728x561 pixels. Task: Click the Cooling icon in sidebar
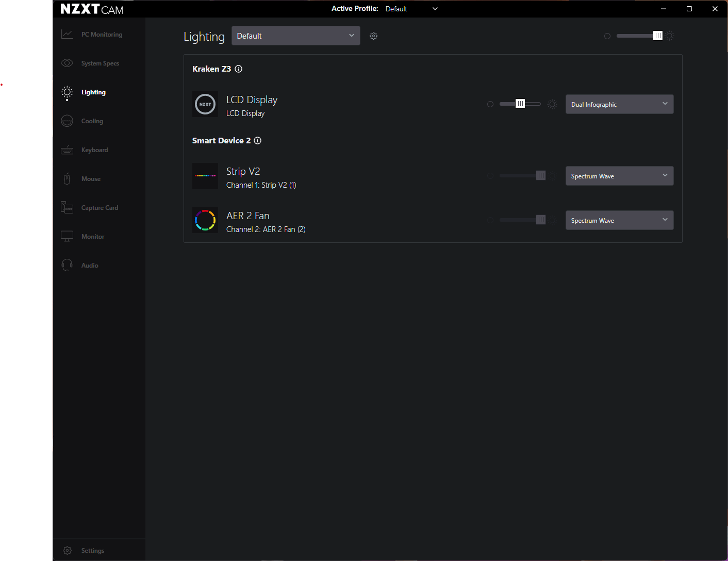click(x=67, y=121)
